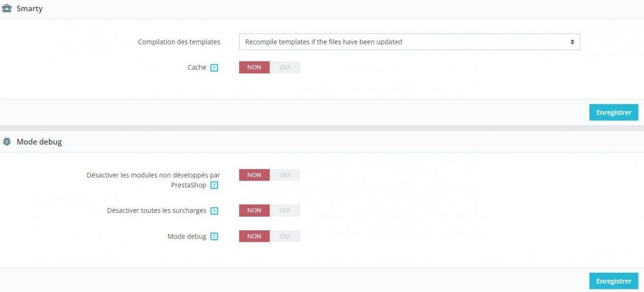
Task: Enable disabling non-PrestaShop modules with OUI
Action: point(285,175)
